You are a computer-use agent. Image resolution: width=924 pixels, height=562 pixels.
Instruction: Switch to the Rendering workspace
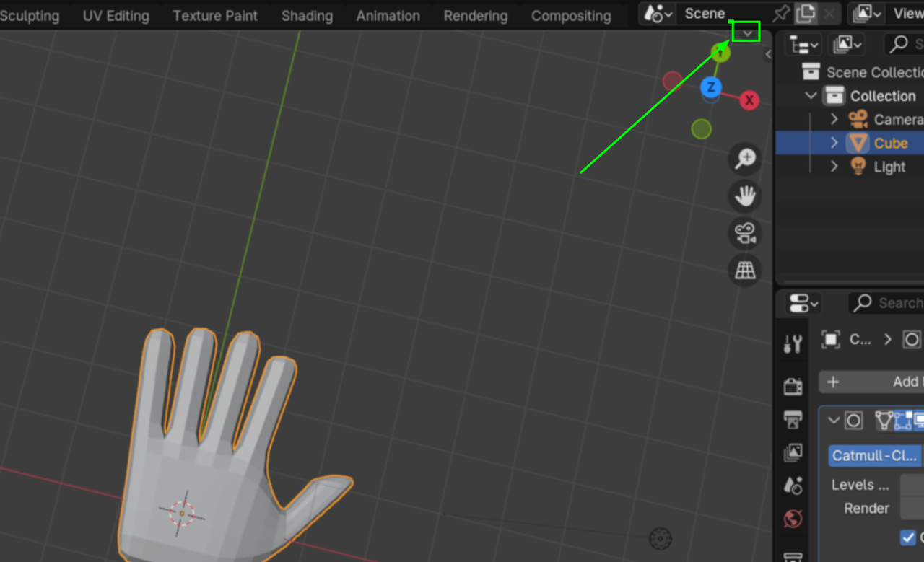click(475, 15)
